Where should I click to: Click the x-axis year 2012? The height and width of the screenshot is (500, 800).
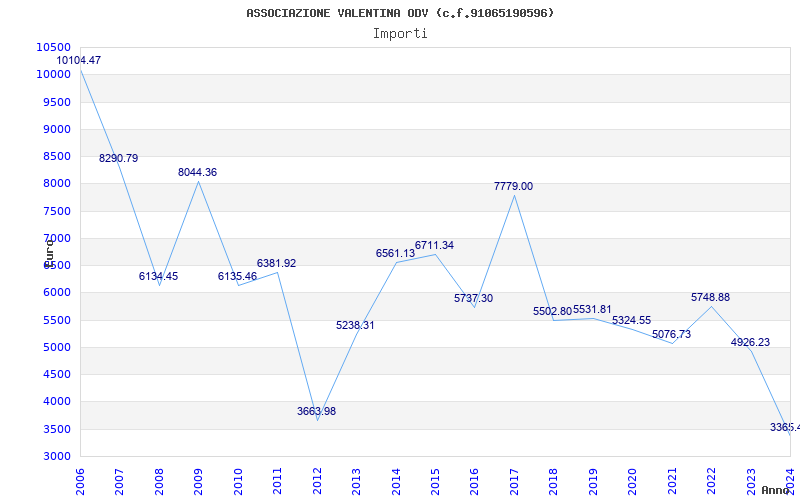point(317,481)
